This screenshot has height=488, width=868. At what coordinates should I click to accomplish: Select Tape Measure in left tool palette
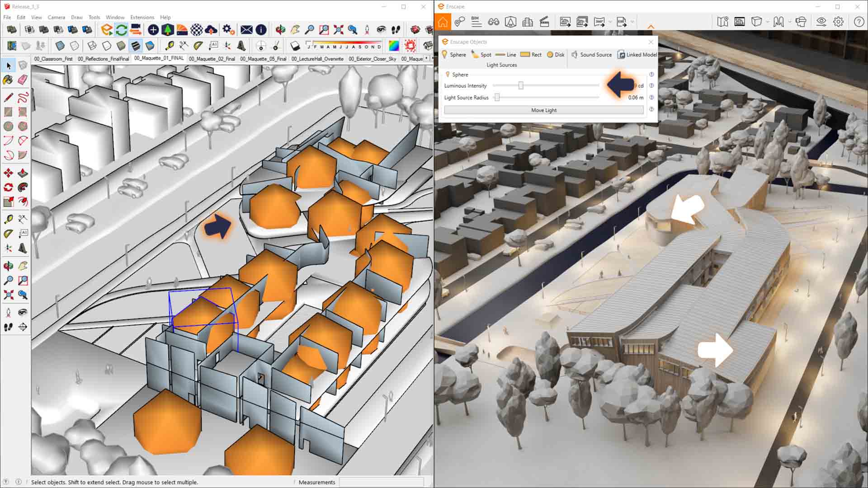pyautogui.click(x=8, y=219)
